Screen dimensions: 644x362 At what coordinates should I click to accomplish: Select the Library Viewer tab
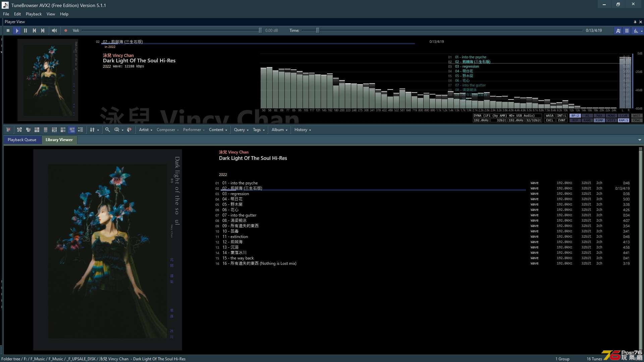click(x=59, y=140)
